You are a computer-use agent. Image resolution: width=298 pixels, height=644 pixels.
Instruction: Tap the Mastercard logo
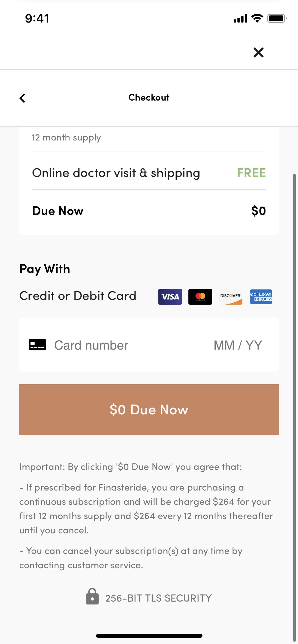[200, 297]
